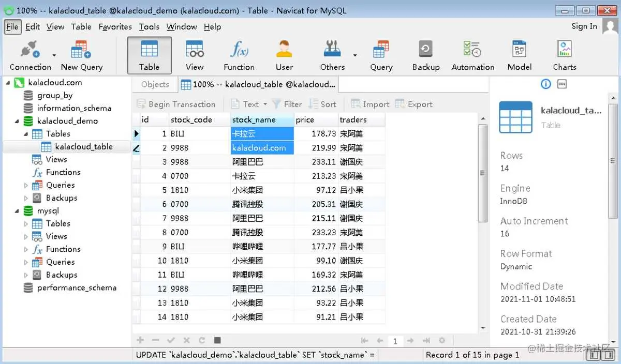
Task: Click the DDL icon in right panel
Action: click(561, 84)
